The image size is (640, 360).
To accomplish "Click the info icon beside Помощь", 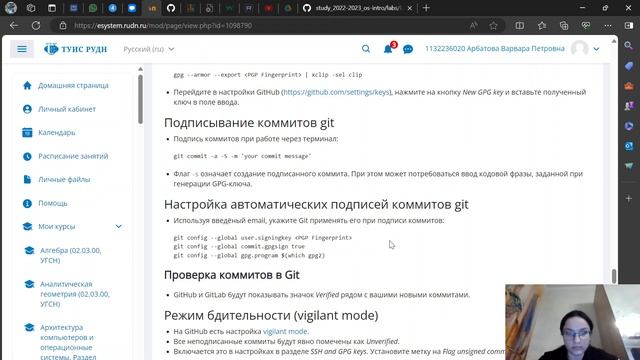I will pyautogui.click(x=27, y=203).
